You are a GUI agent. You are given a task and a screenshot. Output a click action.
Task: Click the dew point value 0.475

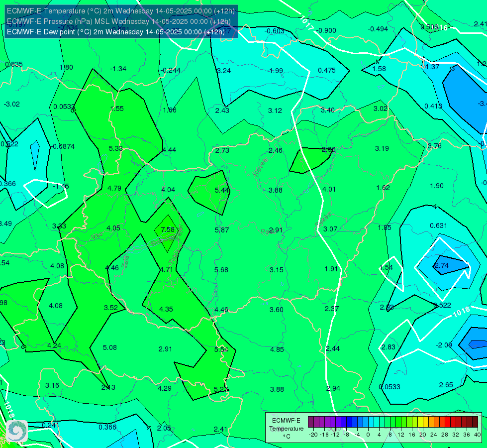coord(327,70)
